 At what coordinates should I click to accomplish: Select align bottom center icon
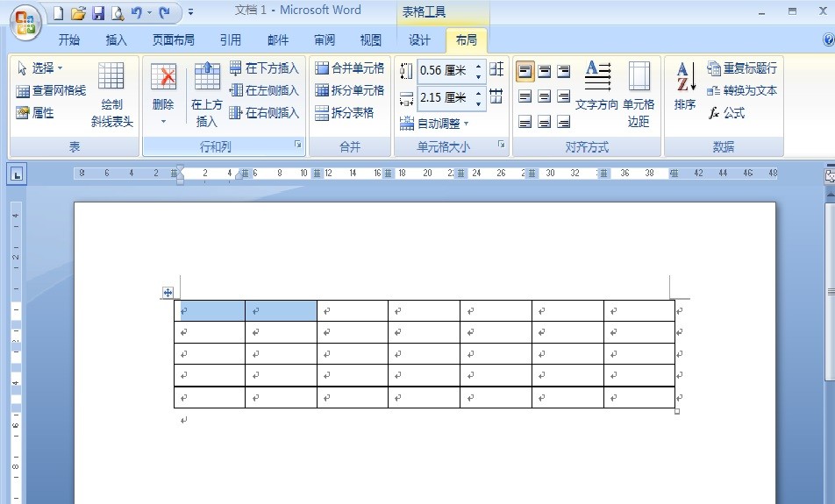pyautogui.click(x=544, y=122)
